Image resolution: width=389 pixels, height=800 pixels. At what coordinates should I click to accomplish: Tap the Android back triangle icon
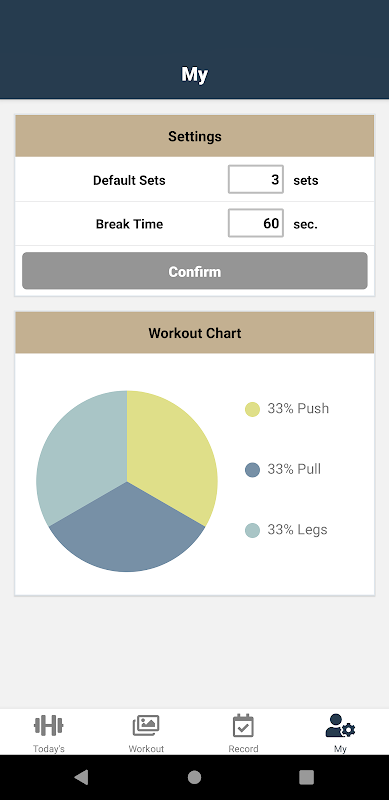[81, 777]
